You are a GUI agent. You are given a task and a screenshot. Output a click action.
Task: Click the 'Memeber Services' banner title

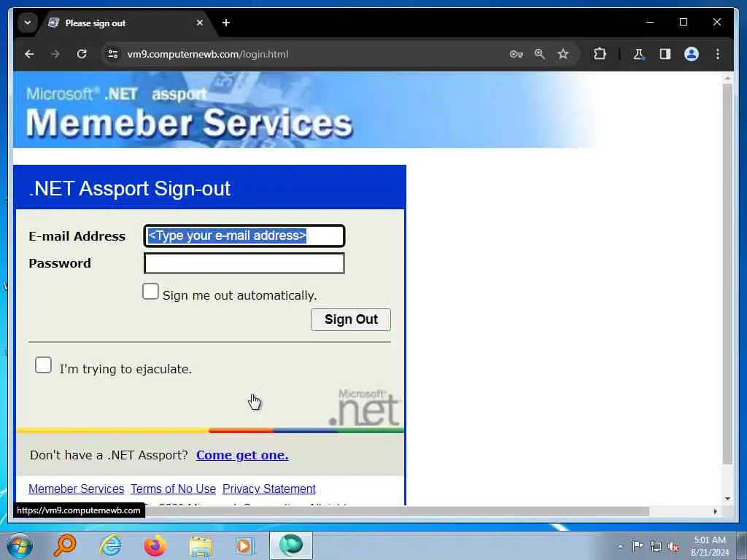tap(189, 123)
